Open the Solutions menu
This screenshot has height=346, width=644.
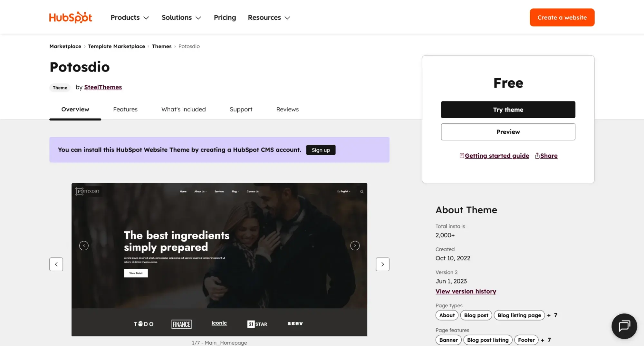pyautogui.click(x=181, y=17)
